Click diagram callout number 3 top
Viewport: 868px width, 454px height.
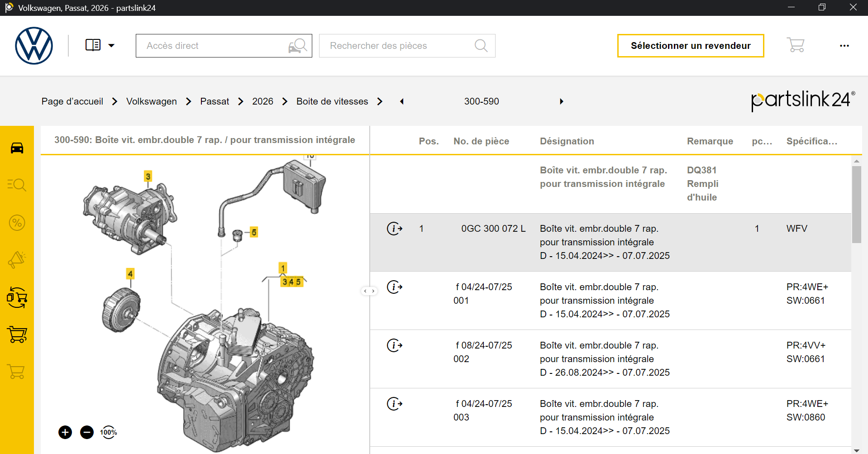click(148, 176)
